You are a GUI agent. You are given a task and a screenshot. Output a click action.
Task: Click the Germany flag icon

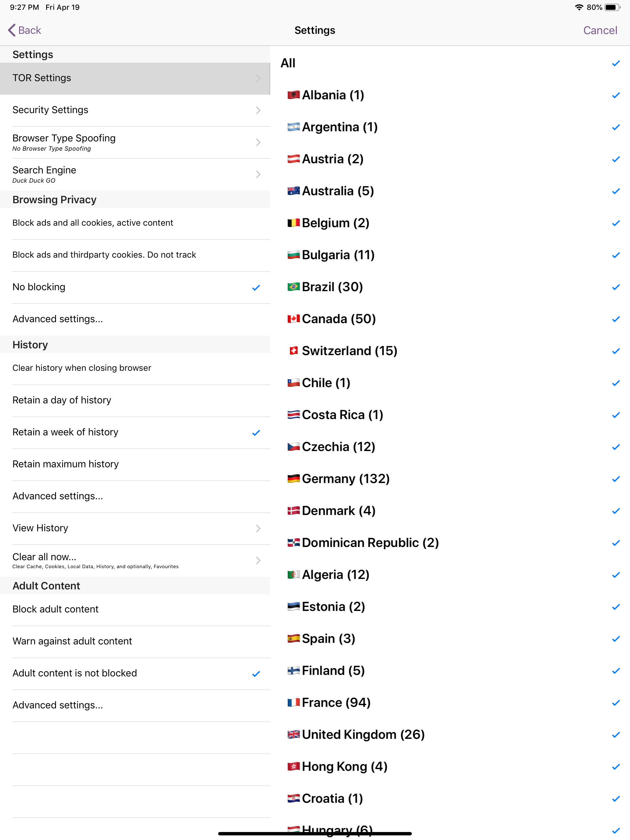293,479
